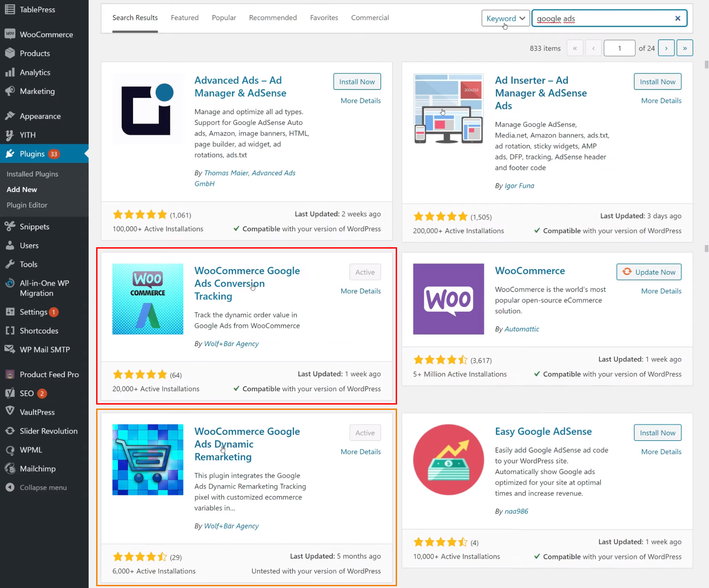Open More Details for Google Ads Conversion Tracking

[361, 291]
